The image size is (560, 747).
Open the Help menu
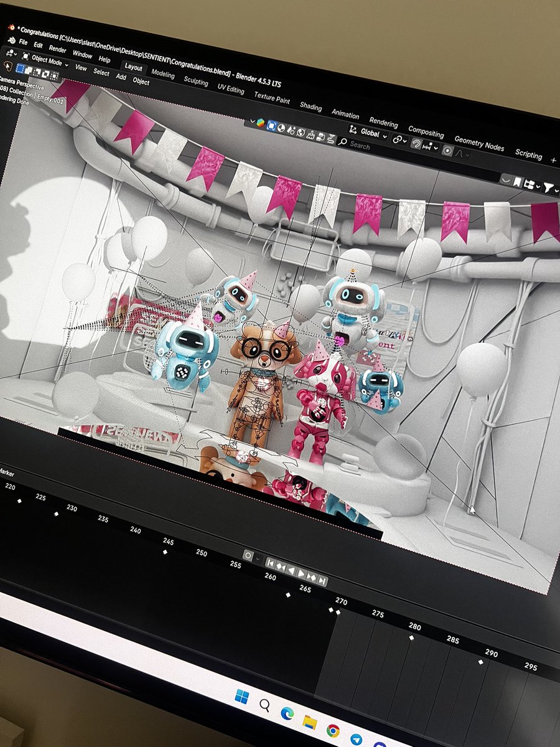point(104,59)
